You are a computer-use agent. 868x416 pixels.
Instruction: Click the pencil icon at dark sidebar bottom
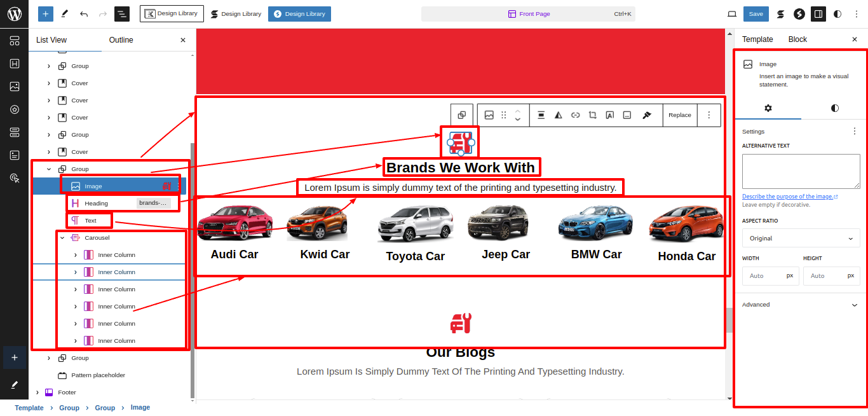tap(15, 385)
